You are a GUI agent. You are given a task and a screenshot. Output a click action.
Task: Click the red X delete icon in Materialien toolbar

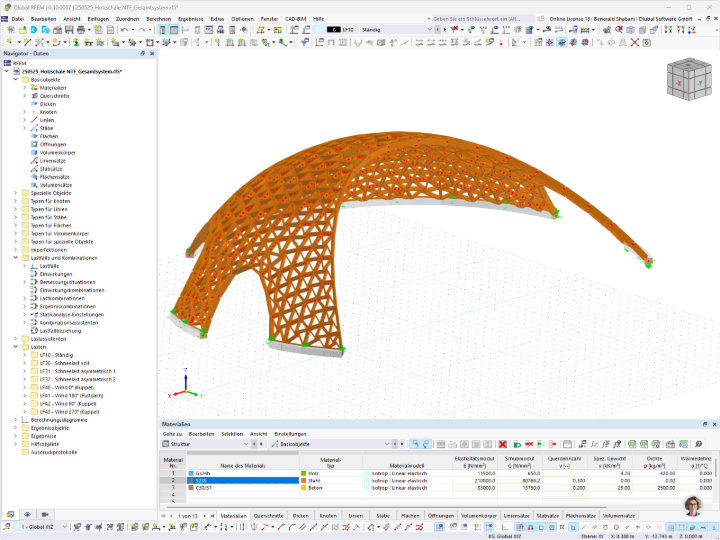click(503, 444)
